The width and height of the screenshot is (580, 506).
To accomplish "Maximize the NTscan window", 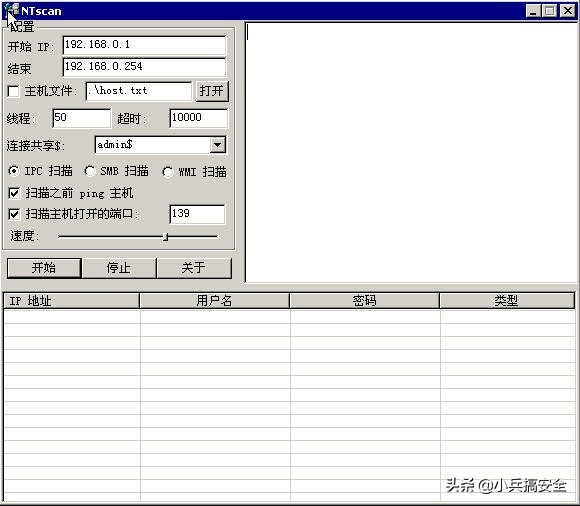I will point(550,11).
